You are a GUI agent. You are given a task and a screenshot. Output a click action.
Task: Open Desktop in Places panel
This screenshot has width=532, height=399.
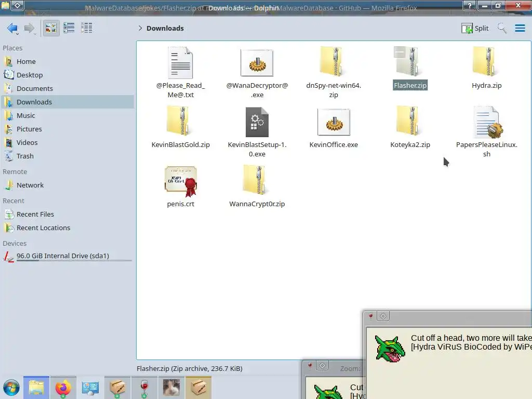[x=67, y=75]
